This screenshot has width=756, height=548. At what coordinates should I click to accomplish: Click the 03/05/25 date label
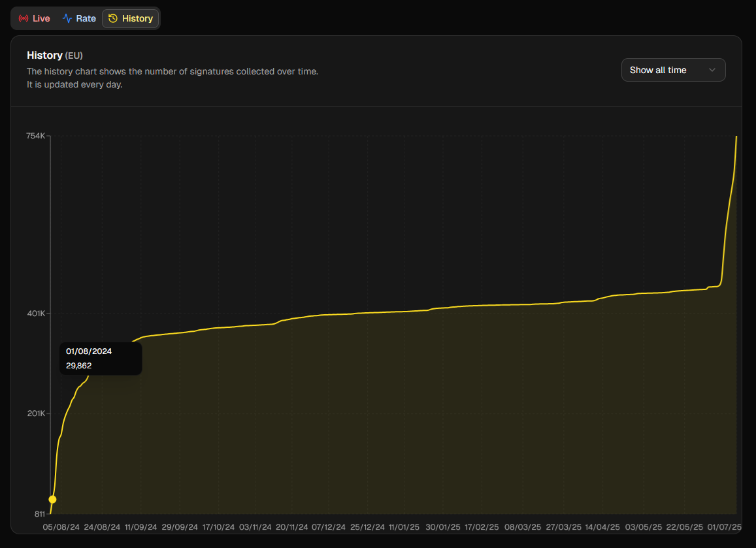tap(644, 527)
